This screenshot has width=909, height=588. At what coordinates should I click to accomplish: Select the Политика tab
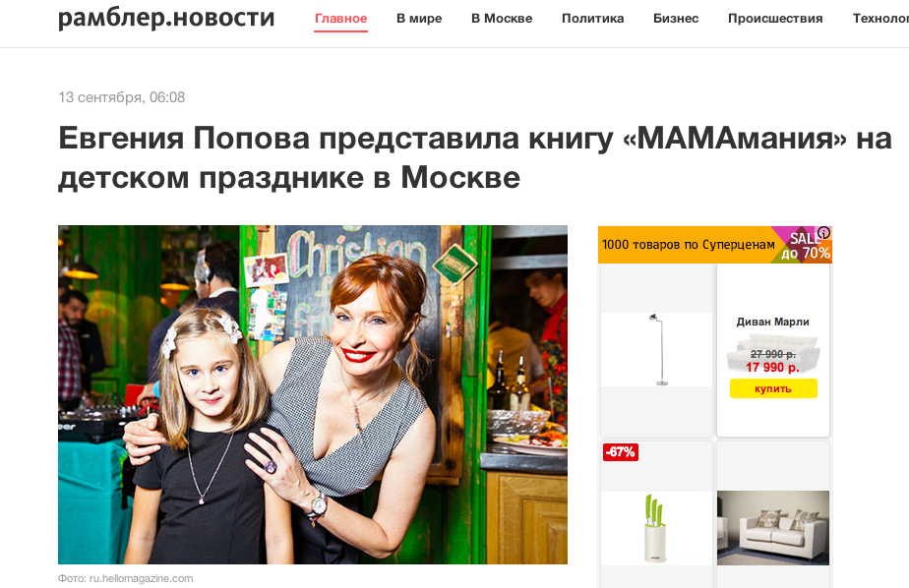point(592,19)
